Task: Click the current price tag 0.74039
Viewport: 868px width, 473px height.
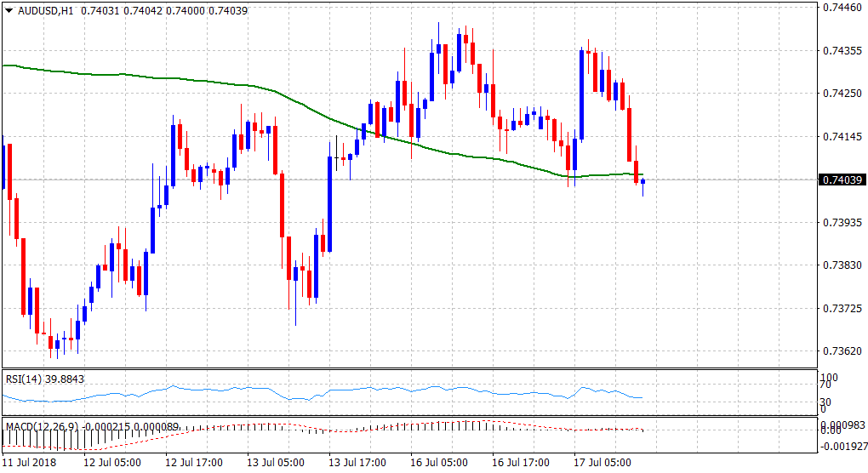Action: [841, 180]
